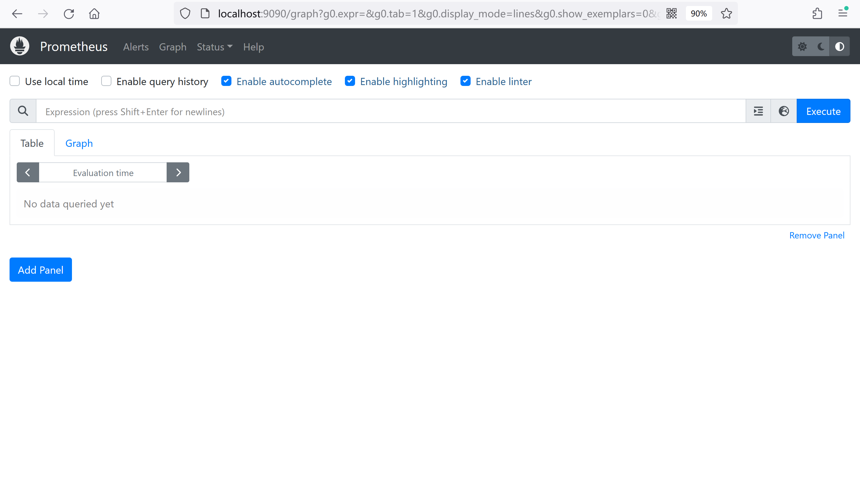The image size is (860, 504).
Task: Click the format expression icon button
Action: (758, 111)
